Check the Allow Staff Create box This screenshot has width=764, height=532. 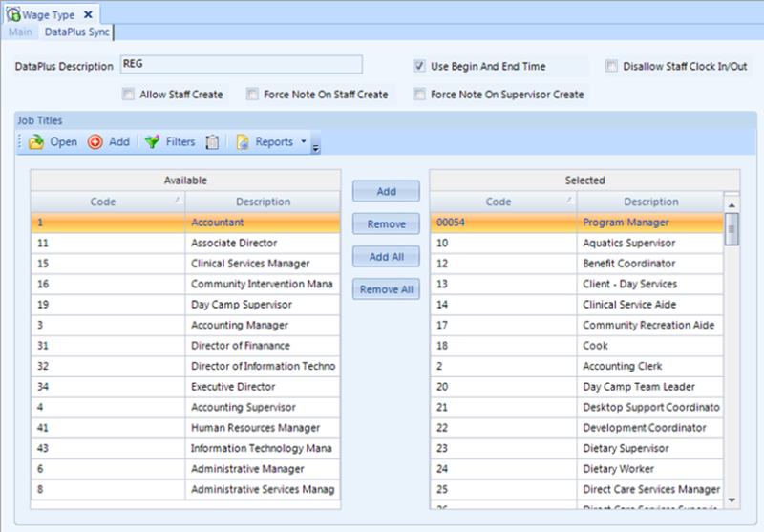pos(128,95)
